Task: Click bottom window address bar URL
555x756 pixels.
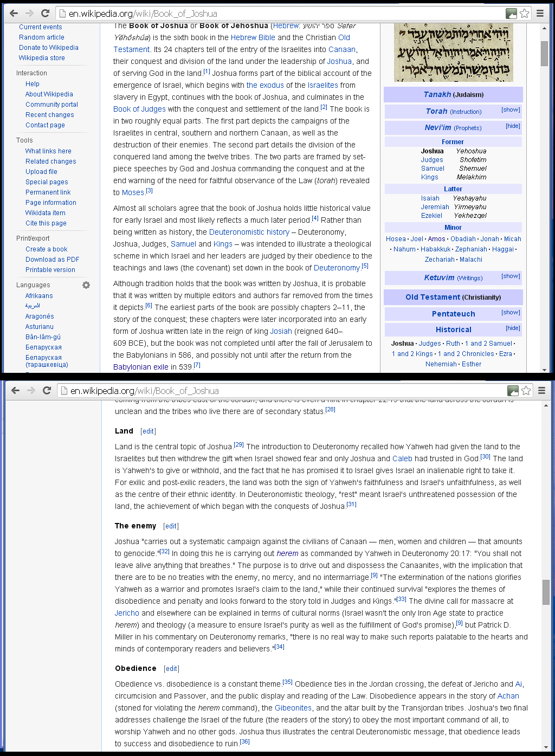Action: point(144,391)
